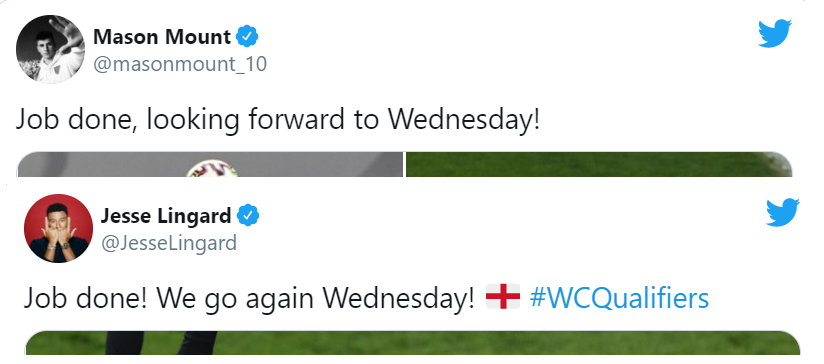Image resolution: width=824 pixels, height=364 pixels.
Task: Open Jesse Lingard's red-background profile avatar
Action: pyautogui.click(x=58, y=228)
